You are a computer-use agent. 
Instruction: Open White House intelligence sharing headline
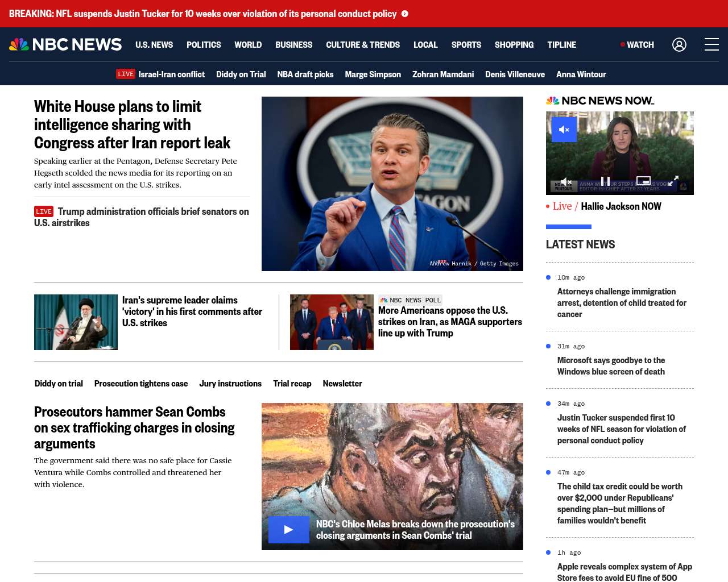click(132, 124)
